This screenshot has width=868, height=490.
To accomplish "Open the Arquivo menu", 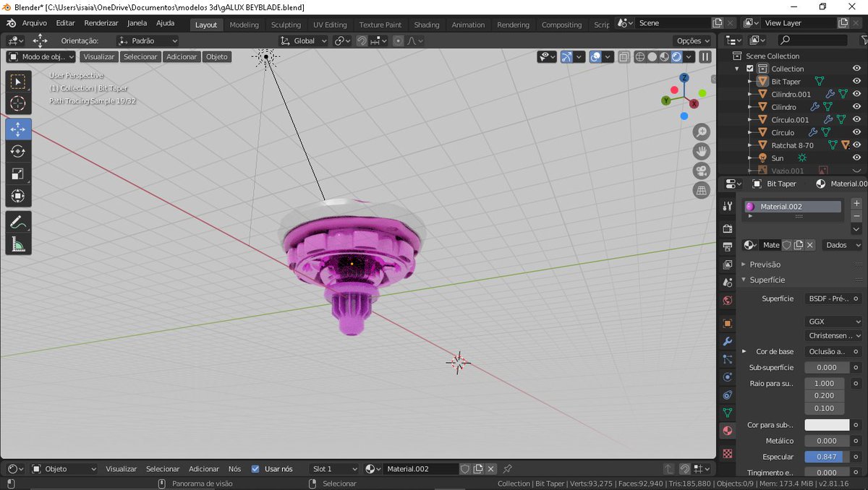I will (34, 23).
